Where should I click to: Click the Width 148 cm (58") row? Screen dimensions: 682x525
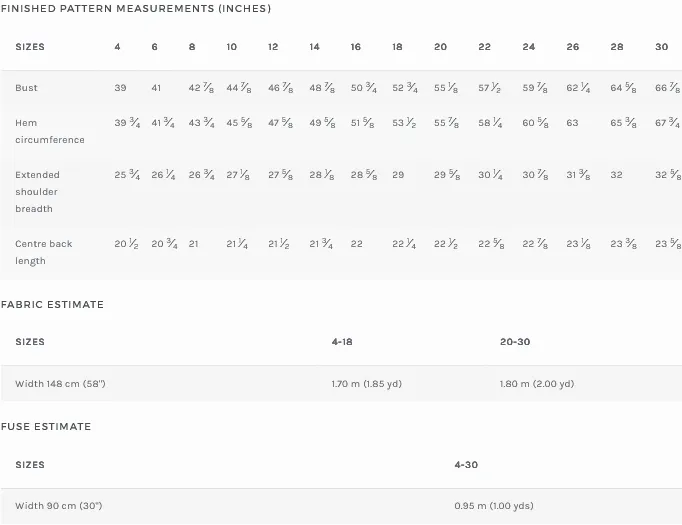pyautogui.click(x=341, y=384)
